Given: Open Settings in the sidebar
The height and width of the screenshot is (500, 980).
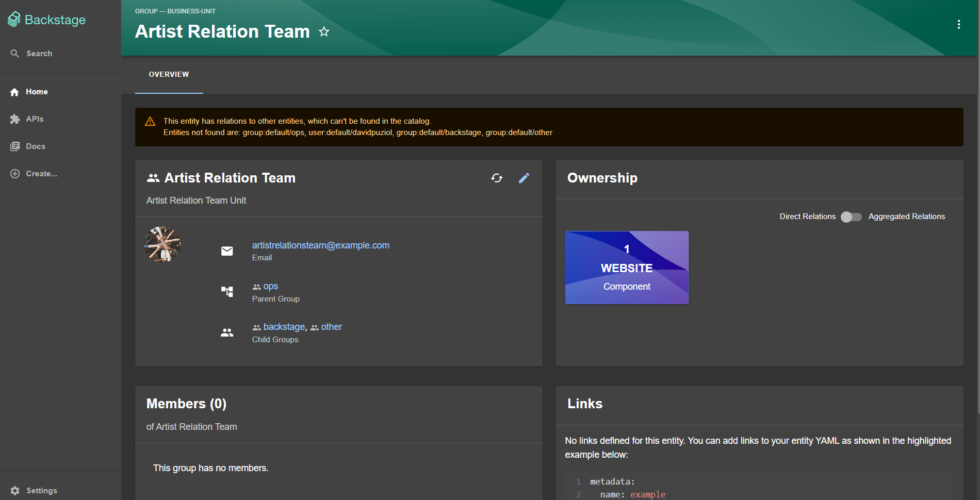Looking at the screenshot, I should 41,491.
